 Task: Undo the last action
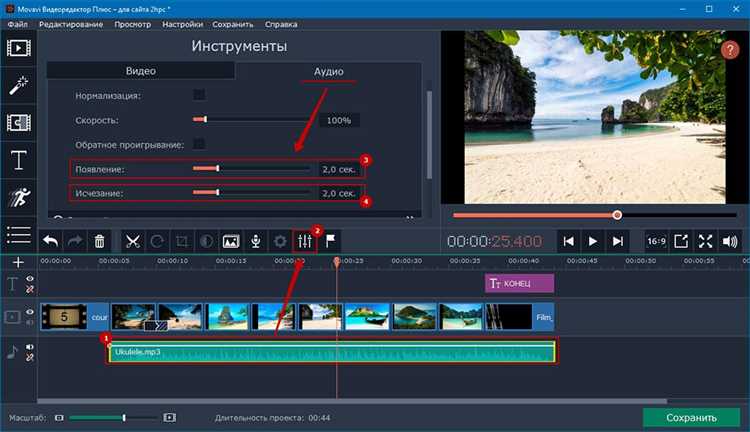point(50,241)
